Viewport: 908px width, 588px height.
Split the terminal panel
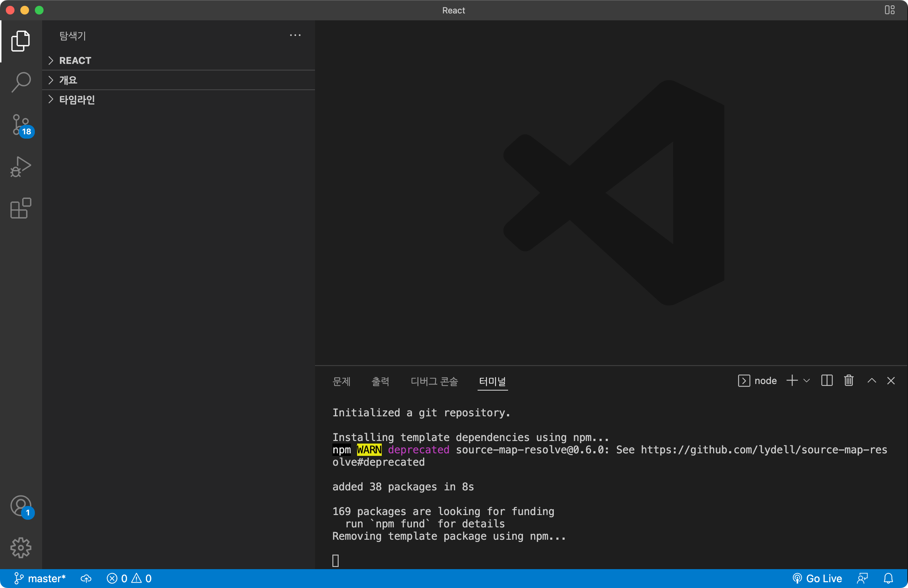(x=826, y=380)
